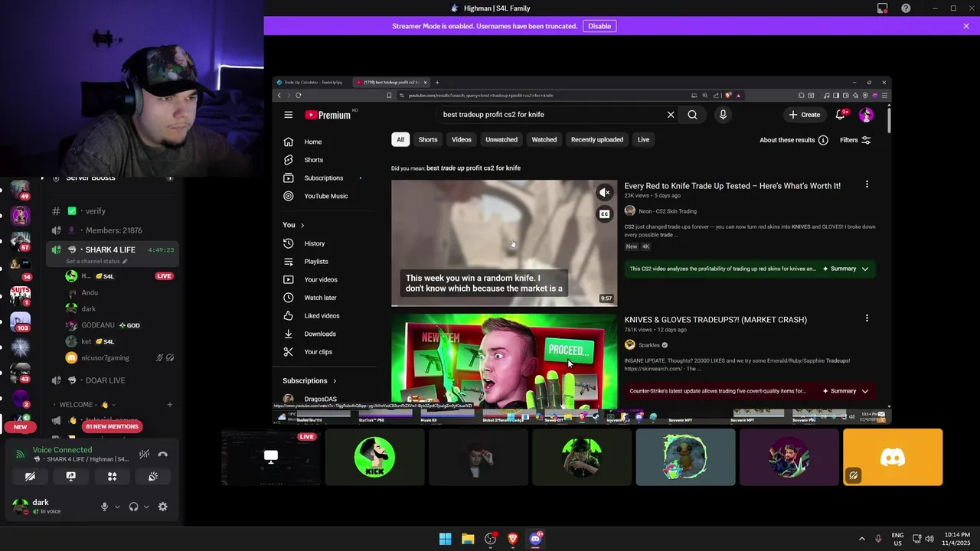
Task: Select the Videos filter chip
Action: point(462,139)
